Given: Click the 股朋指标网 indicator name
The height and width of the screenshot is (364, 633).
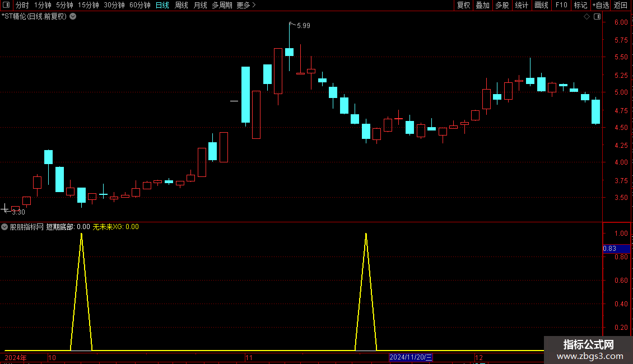Looking at the screenshot, I should 27,227.
